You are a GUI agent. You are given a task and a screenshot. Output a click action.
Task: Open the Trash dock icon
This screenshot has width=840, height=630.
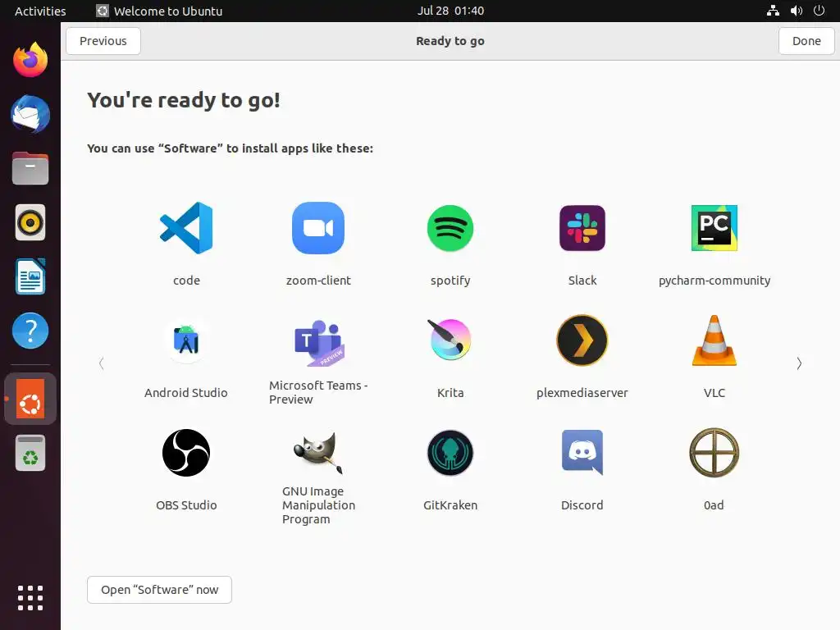(30, 453)
